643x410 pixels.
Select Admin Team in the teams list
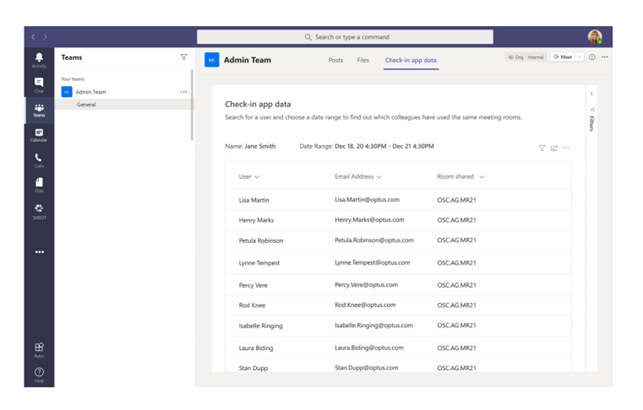91,92
